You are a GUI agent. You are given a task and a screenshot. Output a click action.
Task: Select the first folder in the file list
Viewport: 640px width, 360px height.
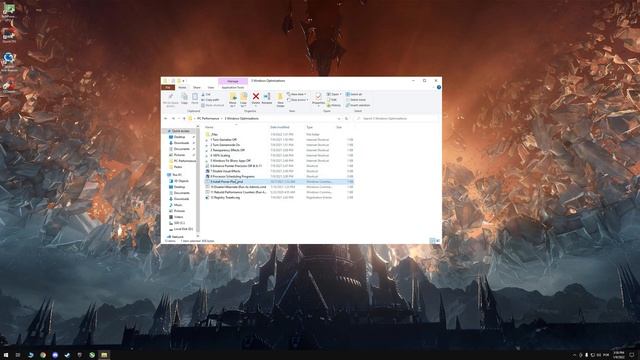(x=214, y=134)
